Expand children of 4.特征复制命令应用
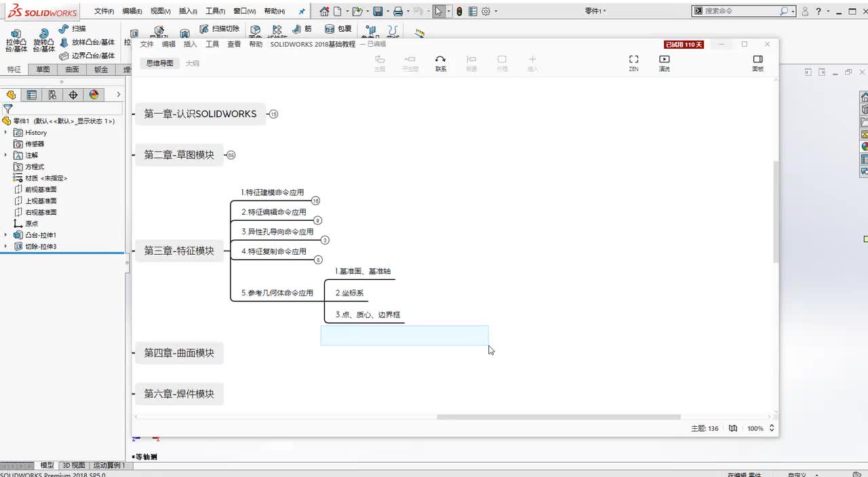The image size is (868, 477). pos(318,260)
